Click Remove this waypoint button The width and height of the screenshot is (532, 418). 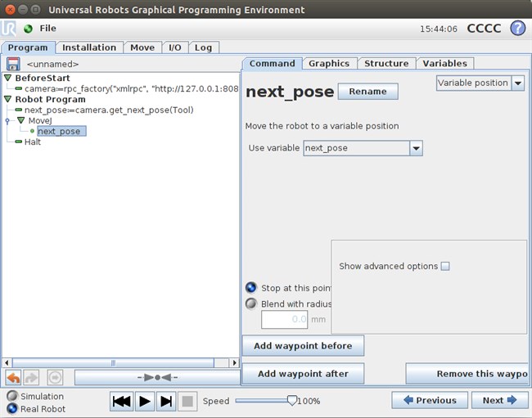click(x=467, y=374)
